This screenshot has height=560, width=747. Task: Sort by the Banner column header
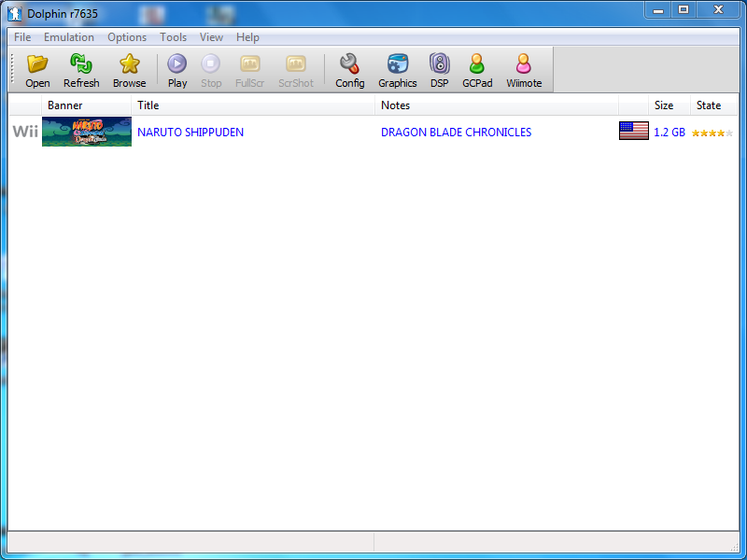pyautogui.click(x=86, y=105)
